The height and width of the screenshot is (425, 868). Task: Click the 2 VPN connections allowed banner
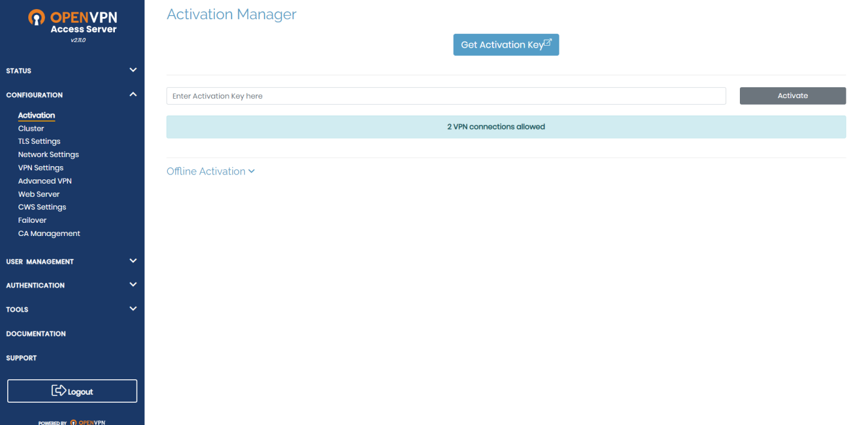point(506,127)
